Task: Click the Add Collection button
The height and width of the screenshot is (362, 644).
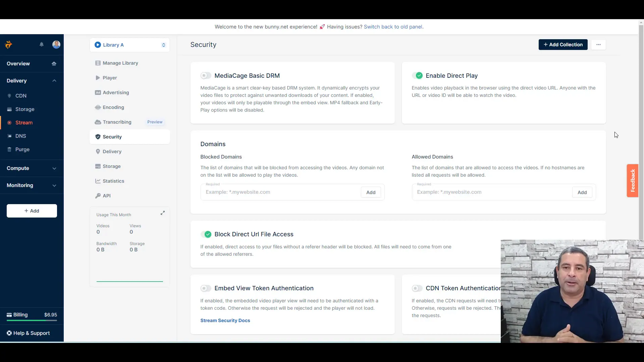Action: point(563,44)
